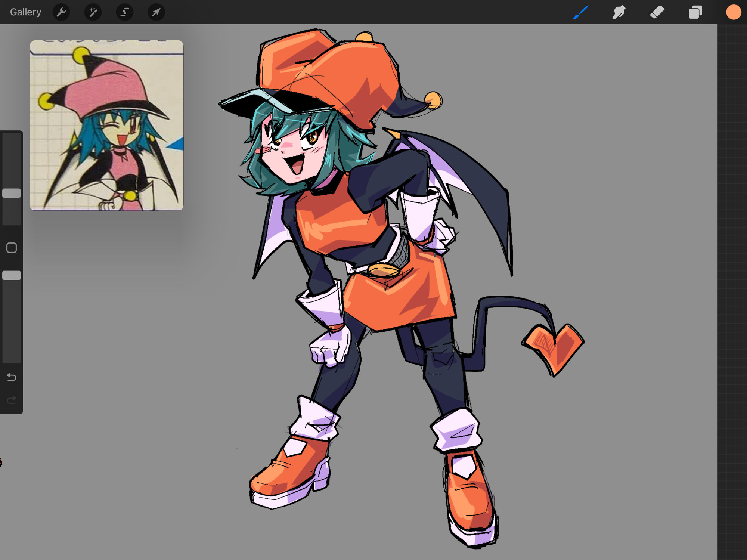Open the orange active color picker
Viewport: 747px width, 560px height.
[x=733, y=12]
